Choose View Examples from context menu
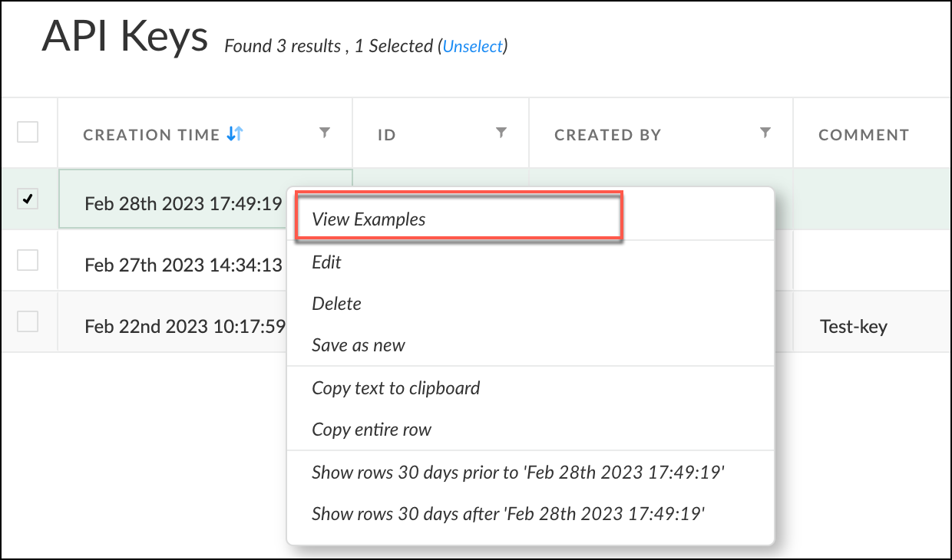Image resolution: width=952 pixels, height=560 pixels. [369, 219]
